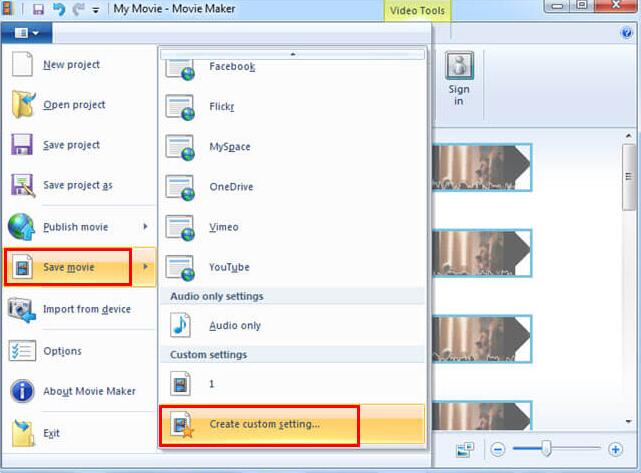
Task: Choose YouTube save setting
Action: 292,268
